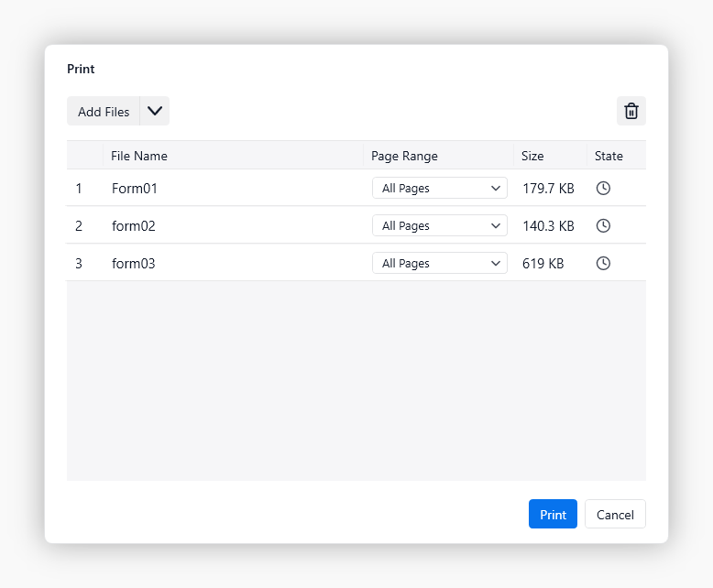713x588 pixels.
Task: Click the Add Files button
Action: (x=104, y=111)
